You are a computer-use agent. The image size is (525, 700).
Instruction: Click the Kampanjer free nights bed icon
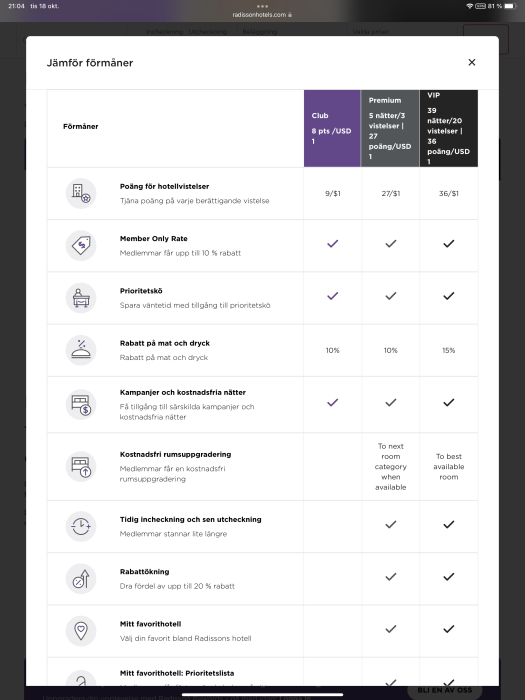click(81, 404)
